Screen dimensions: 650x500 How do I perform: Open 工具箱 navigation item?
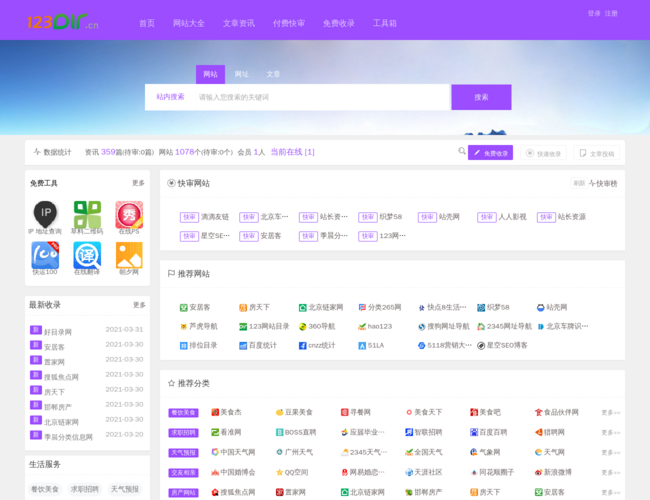(385, 23)
